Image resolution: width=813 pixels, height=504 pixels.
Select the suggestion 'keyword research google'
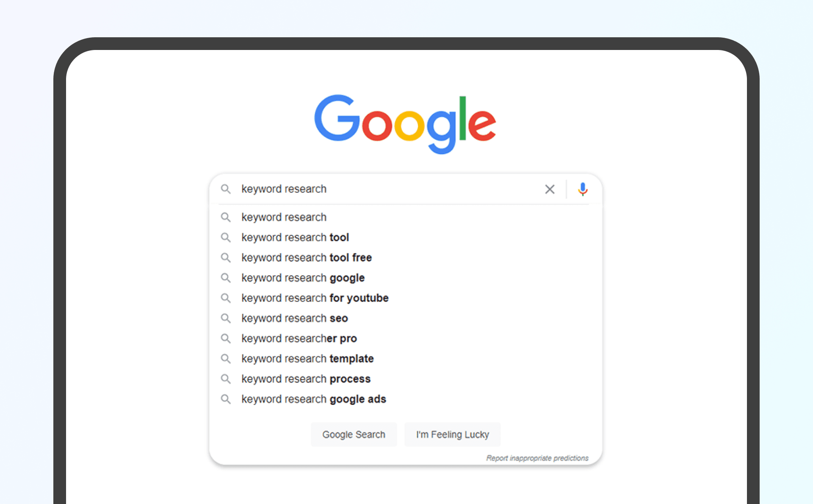click(302, 278)
